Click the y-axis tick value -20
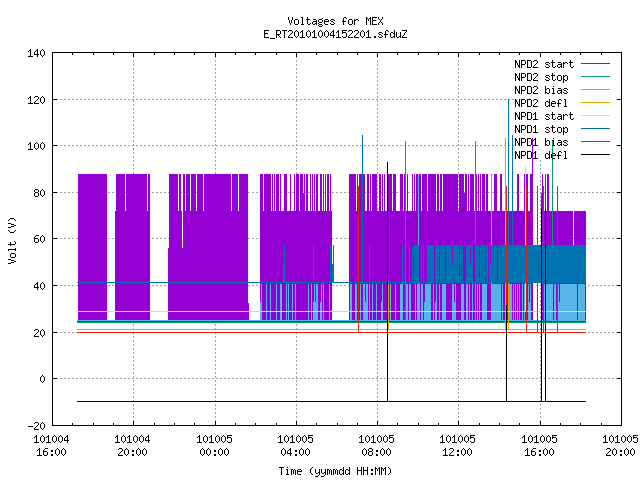The image size is (640, 480). pyautogui.click(x=36, y=426)
